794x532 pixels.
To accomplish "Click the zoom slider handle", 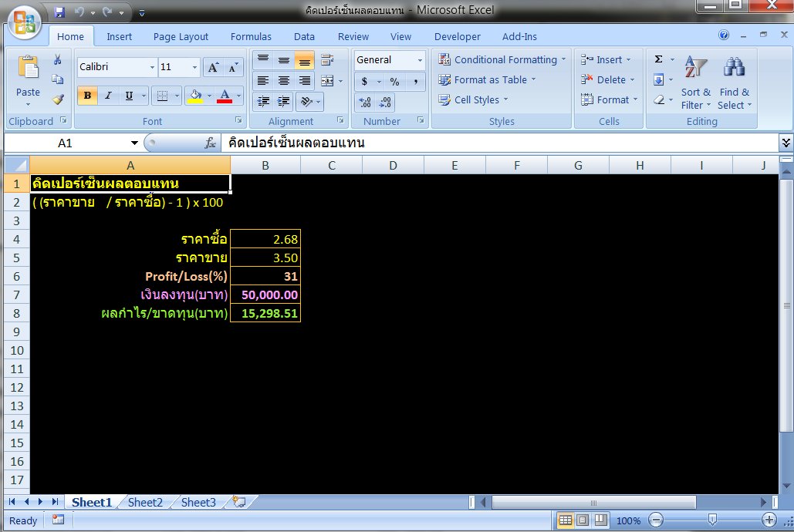I will click(x=712, y=520).
